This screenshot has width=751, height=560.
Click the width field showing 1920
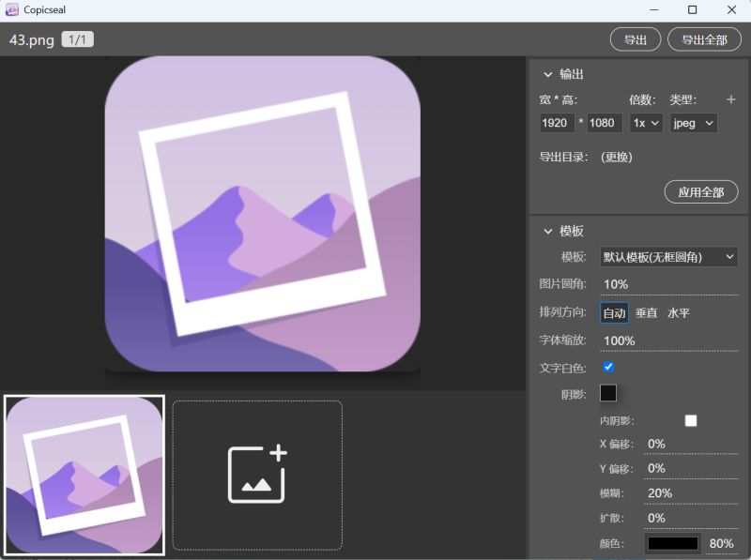pyautogui.click(x=557, y=123)
